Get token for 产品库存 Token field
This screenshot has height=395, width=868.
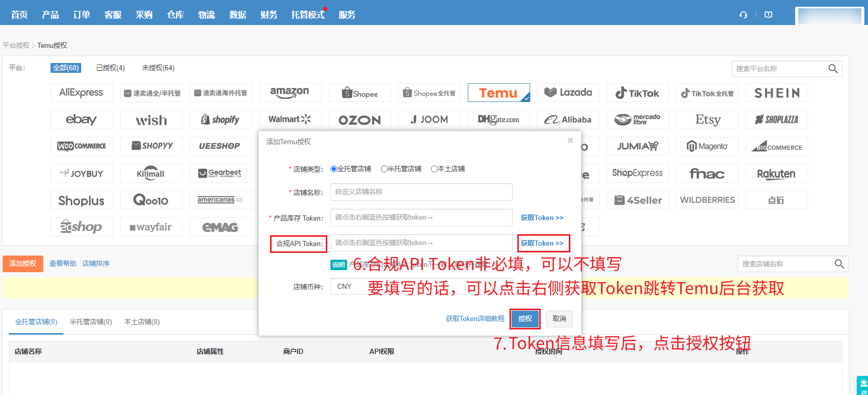(542, 218)
